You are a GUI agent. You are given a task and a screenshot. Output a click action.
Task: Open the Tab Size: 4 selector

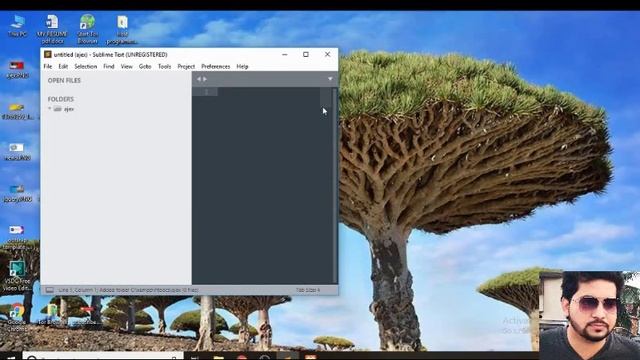[x=308, y=290]
